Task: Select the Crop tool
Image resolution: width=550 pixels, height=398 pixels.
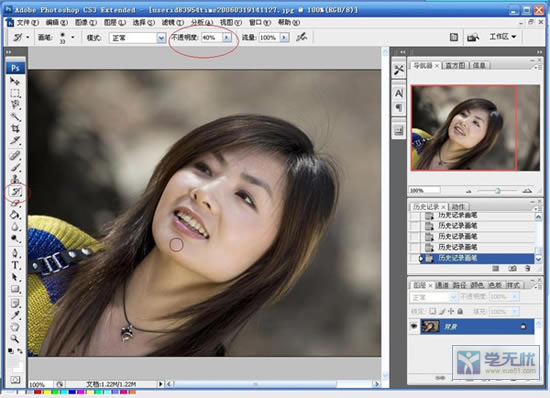Action: 15,128
